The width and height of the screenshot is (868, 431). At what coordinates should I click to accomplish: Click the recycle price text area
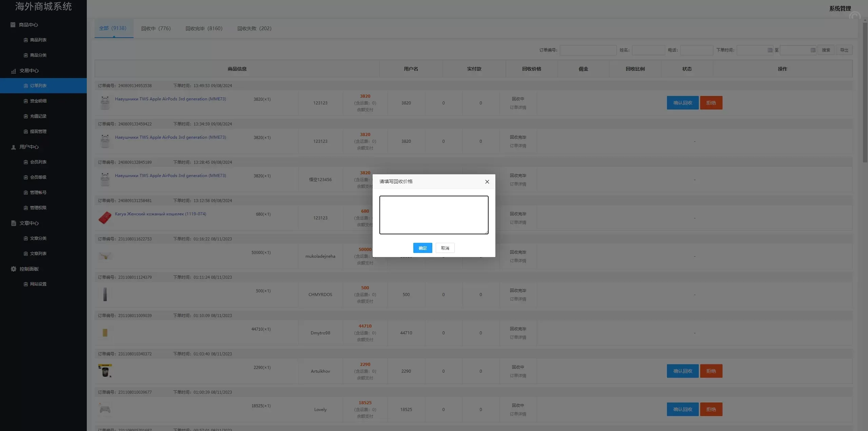coord(434,215)
